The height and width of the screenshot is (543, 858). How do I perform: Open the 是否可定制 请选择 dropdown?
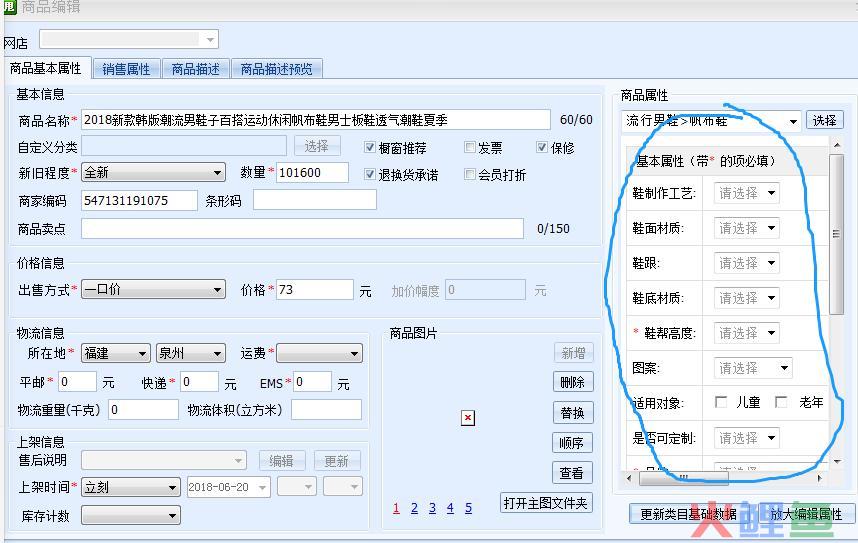pos(747,438)
